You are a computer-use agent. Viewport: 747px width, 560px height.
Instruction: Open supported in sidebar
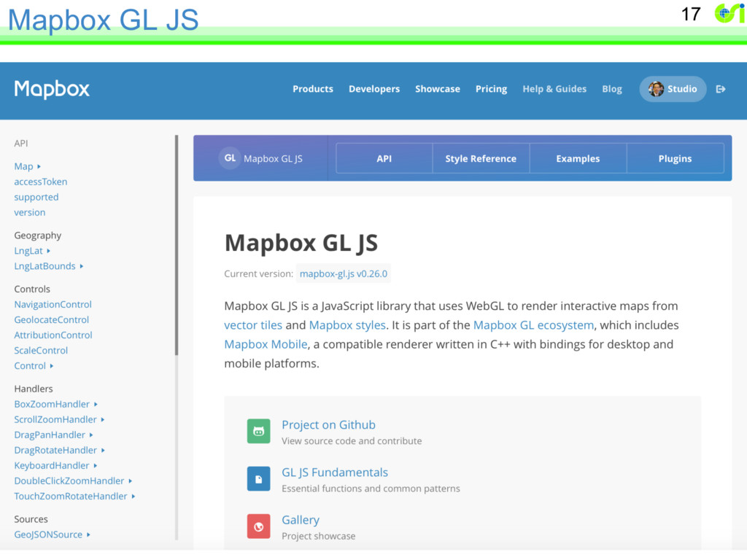coord(36,197)
